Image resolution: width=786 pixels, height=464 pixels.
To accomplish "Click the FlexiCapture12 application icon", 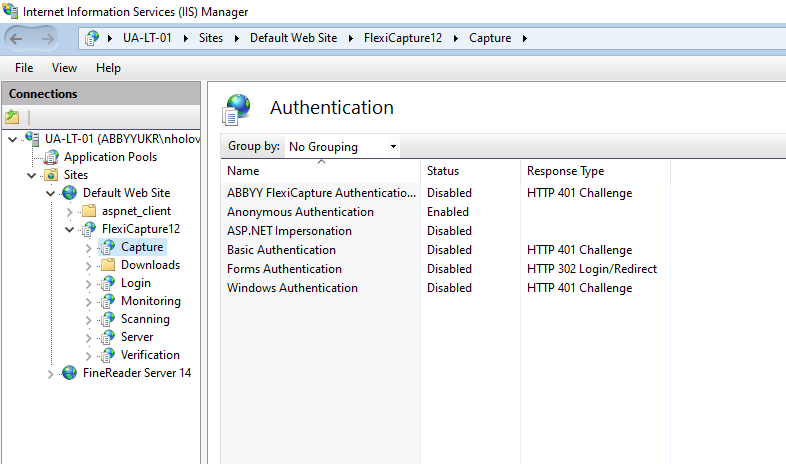I will point(89,229).
